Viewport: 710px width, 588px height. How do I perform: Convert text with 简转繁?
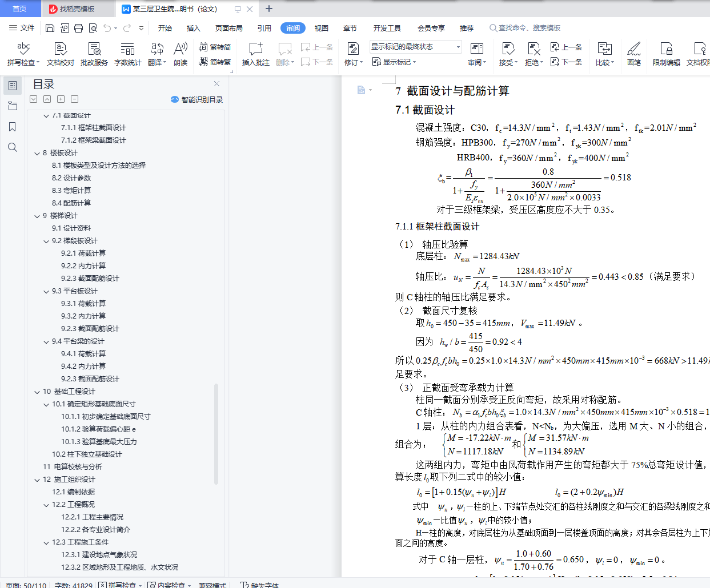pyautogui.click(x=215, y=62)
